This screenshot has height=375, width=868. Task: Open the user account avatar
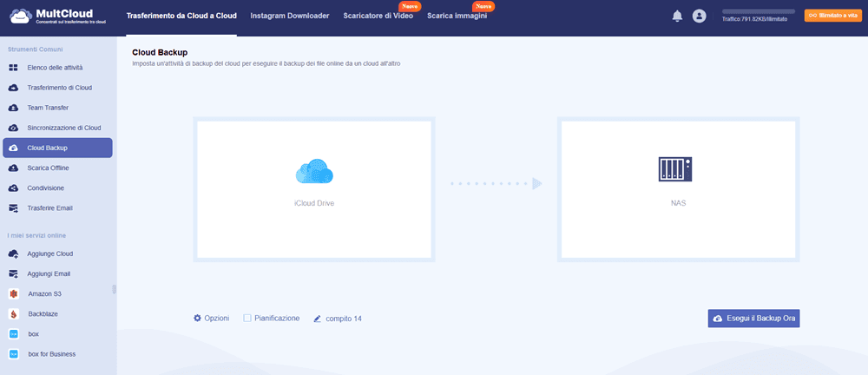pyautogui.click(x=699, y=16)
